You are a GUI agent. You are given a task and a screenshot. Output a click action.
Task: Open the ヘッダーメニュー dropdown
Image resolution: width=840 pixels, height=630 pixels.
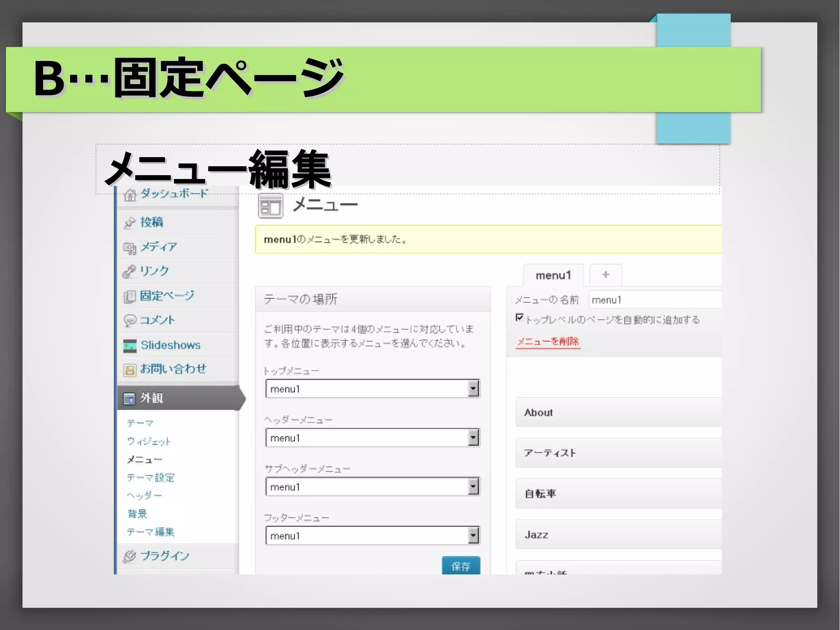click(x=372, y=438)
